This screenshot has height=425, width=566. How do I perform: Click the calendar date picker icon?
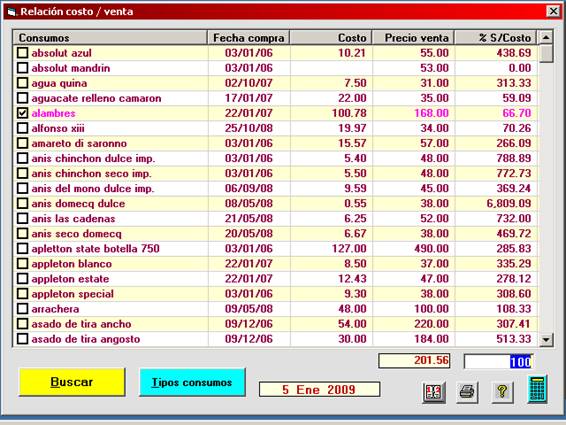point(434,392)
